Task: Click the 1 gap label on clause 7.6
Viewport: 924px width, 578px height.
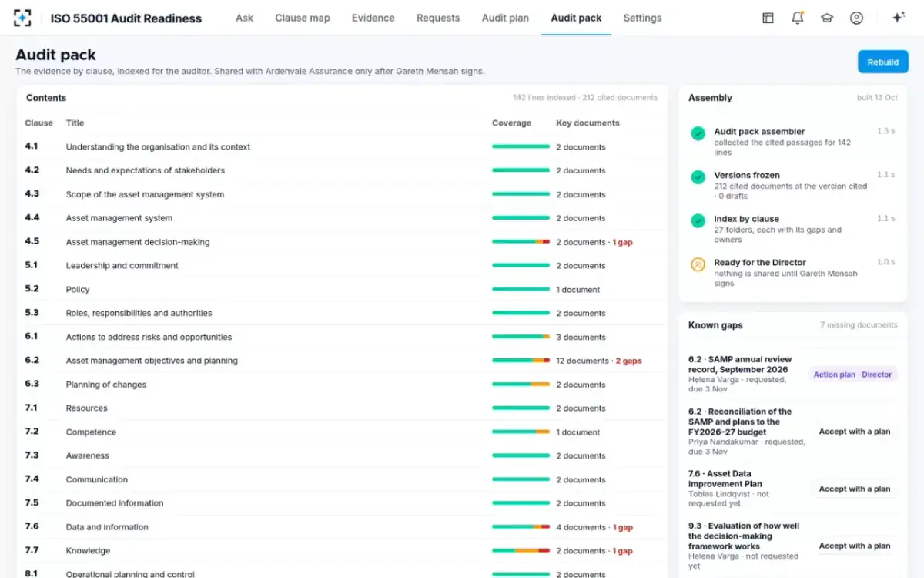Action: pos(622,527)
